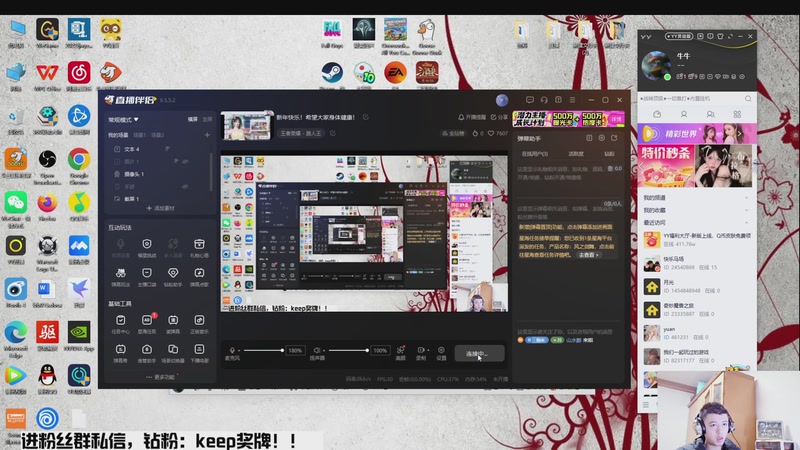This screenshot has width=800, height=450.
Task: Click the user avatar in 直播伴侣 title bar
Action: click(x=502, y=100)
